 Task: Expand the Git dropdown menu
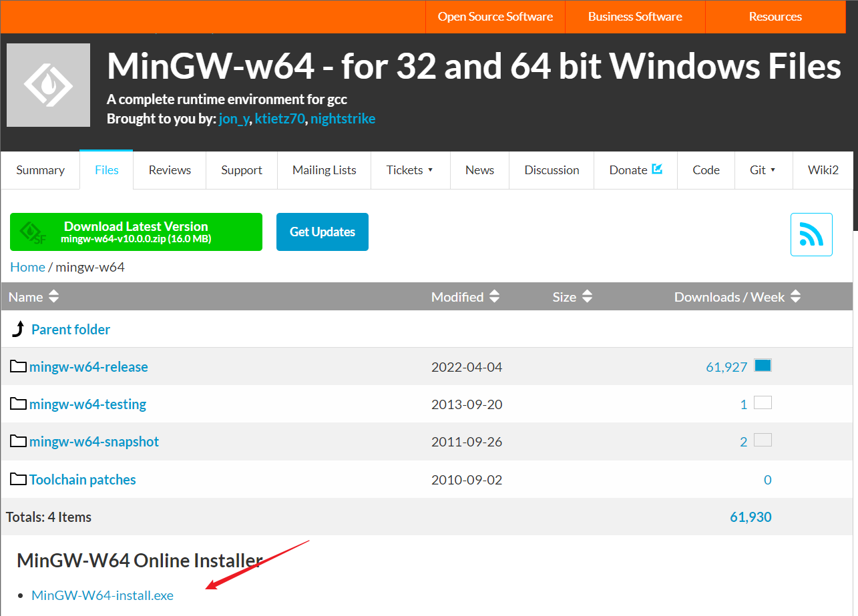click(x=763, y=170)
